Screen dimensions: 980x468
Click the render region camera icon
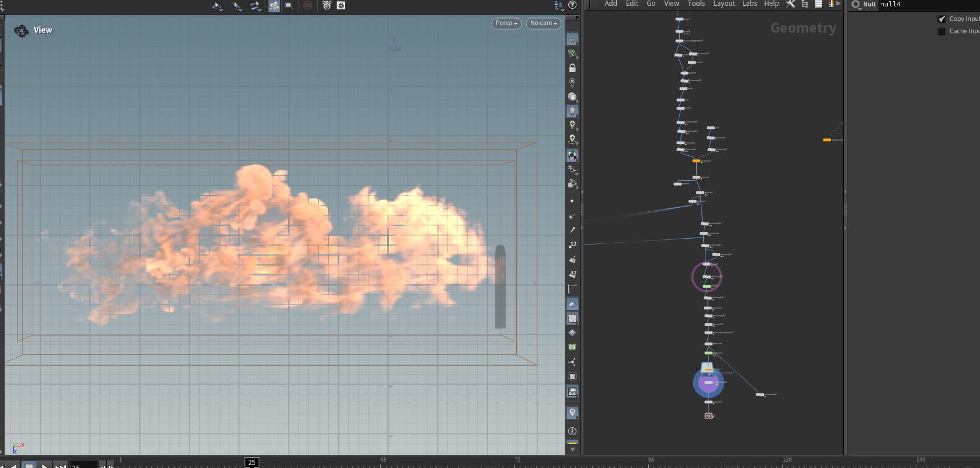pos(289,5)
